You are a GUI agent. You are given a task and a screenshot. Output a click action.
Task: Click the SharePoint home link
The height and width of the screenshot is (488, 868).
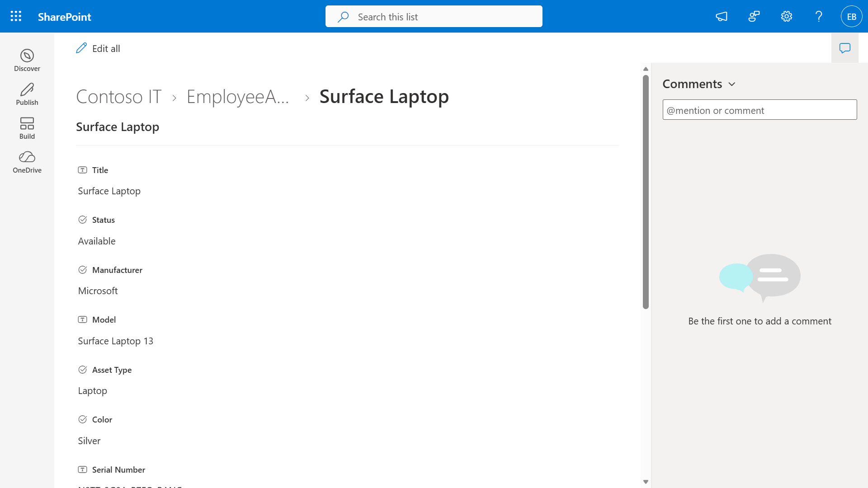(x=65, y=17)
